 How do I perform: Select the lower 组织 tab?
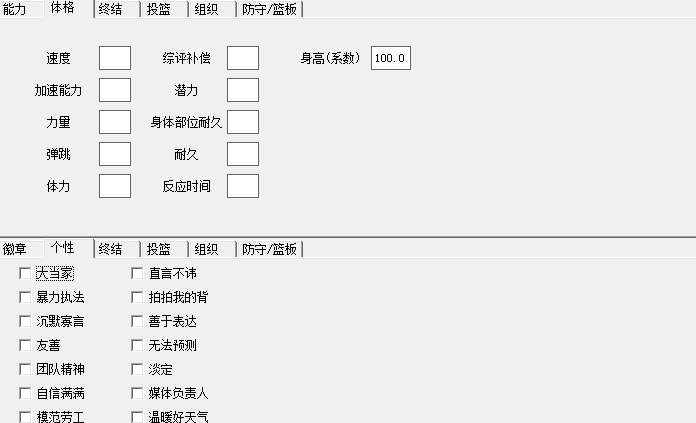(x=207, y=249)
